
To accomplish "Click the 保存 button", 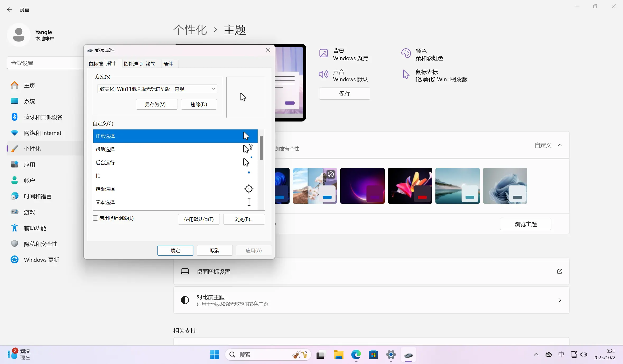I will 345,94.
